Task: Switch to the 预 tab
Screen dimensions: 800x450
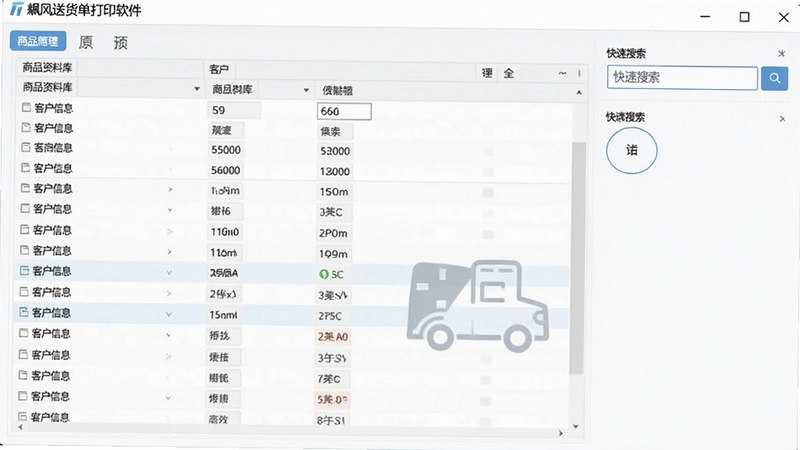Action: 120,42
